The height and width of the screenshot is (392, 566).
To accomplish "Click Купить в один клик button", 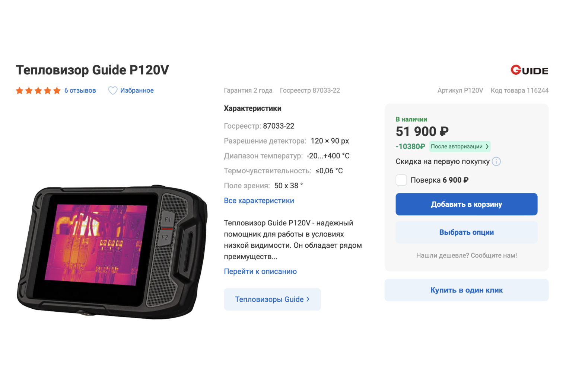I will click(467, 290).
